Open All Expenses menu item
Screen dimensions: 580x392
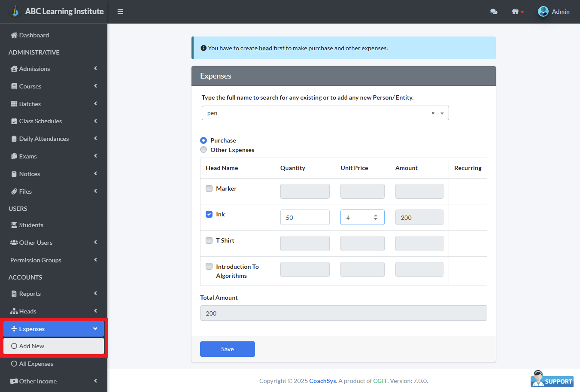(36, 364)
